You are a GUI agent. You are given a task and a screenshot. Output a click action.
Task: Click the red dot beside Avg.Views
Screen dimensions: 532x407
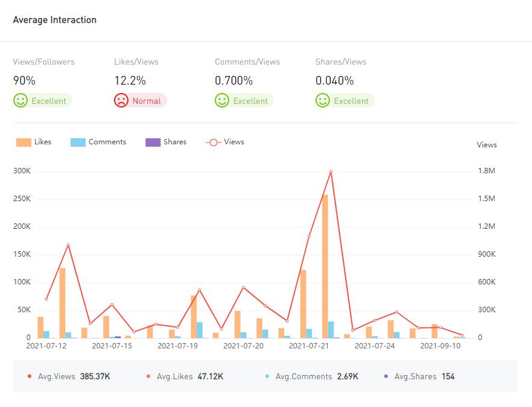[x=30, y=377]
